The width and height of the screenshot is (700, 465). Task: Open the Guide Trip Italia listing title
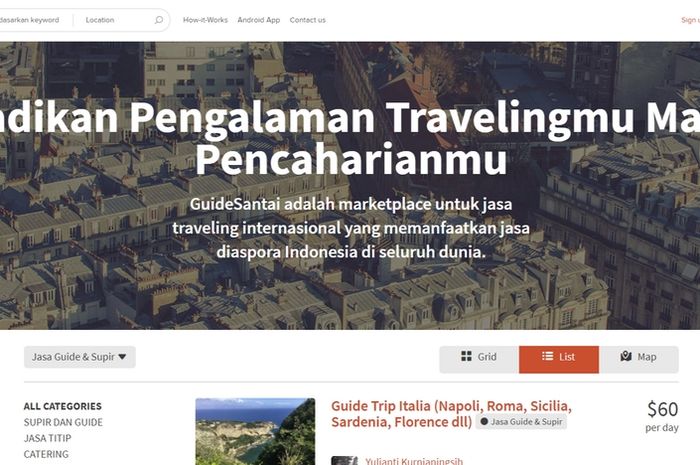[x=451, y=414]
